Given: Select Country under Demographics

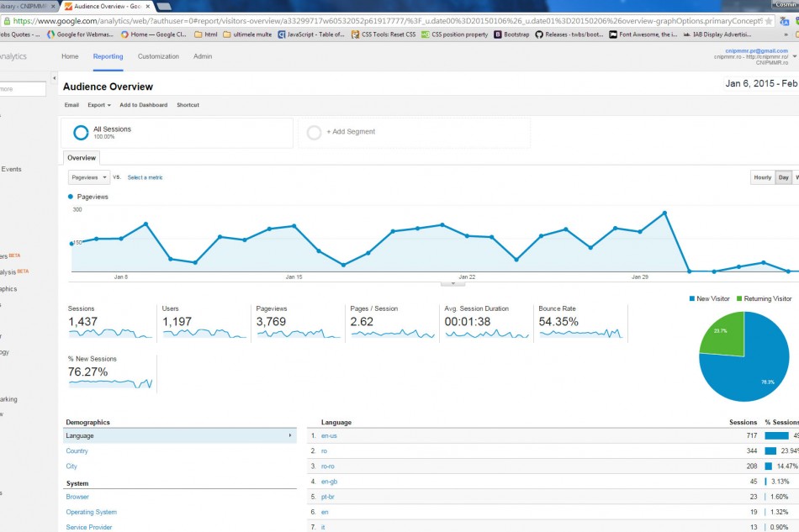Looking at the screenshot, I should pyautogui.click(x=77, y=451).
